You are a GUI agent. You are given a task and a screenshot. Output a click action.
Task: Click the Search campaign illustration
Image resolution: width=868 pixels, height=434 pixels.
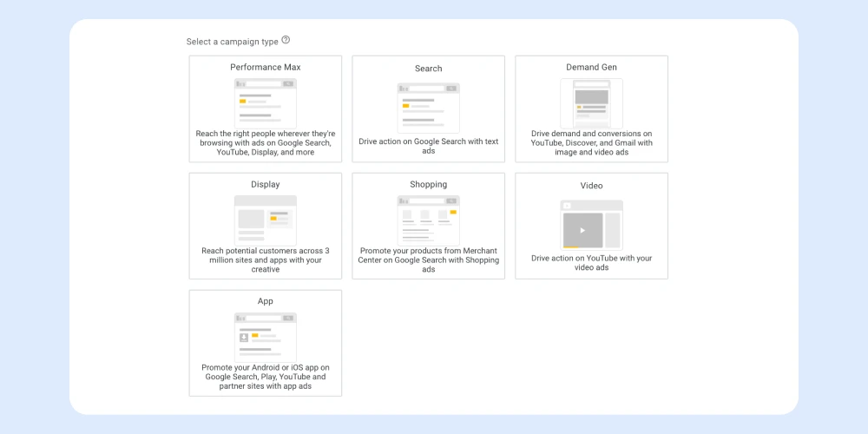tap(429, 108)
